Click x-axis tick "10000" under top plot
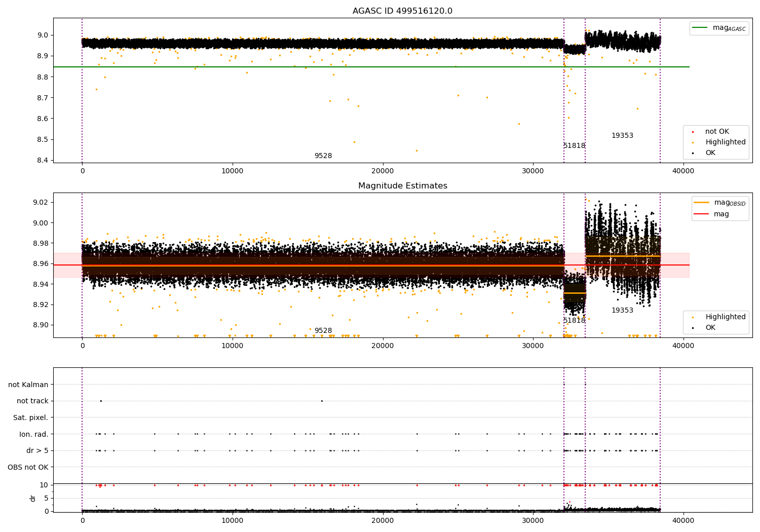The image size is (760, 532). (x=233, y=171)
